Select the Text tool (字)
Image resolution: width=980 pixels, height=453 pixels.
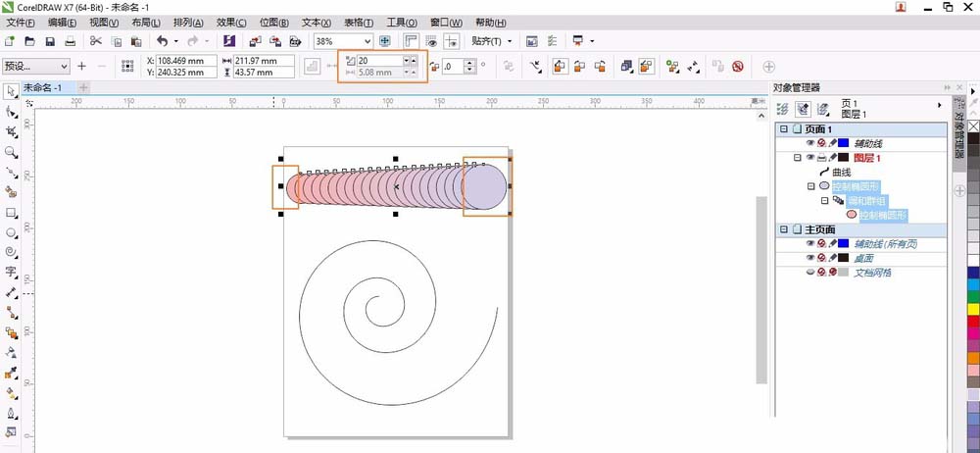[11, 273]
